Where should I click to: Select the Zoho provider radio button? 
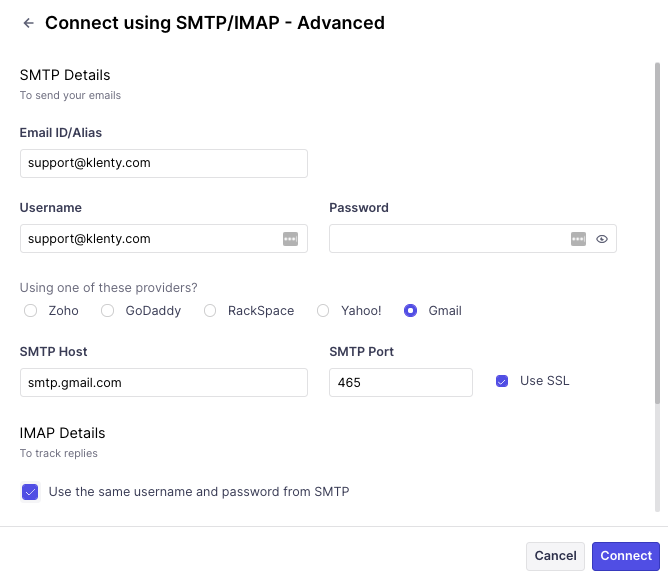tap(30, 311)
